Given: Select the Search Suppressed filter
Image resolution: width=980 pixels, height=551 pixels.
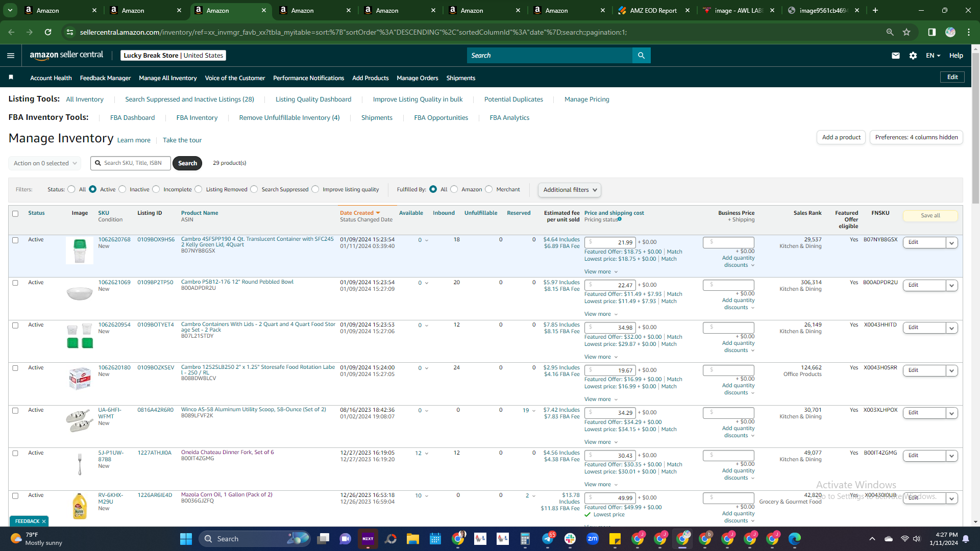Looking at the screenshot, I should (254, 189).
